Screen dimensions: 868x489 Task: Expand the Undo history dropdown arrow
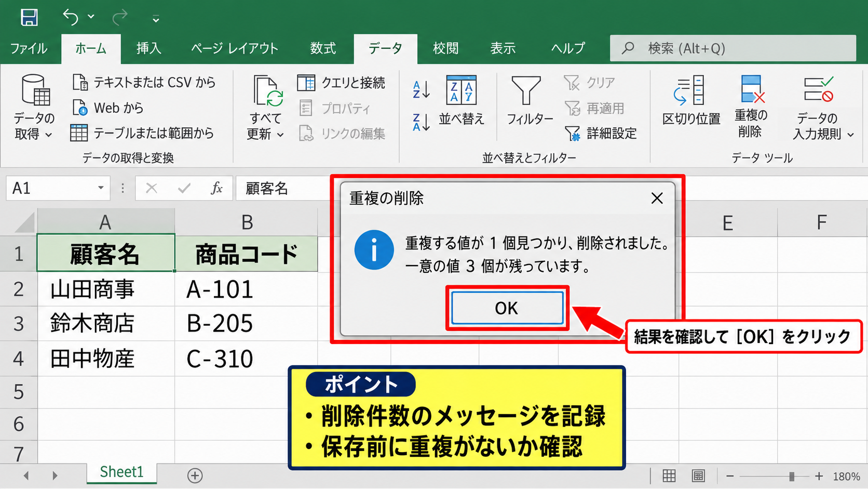[91, 17]
